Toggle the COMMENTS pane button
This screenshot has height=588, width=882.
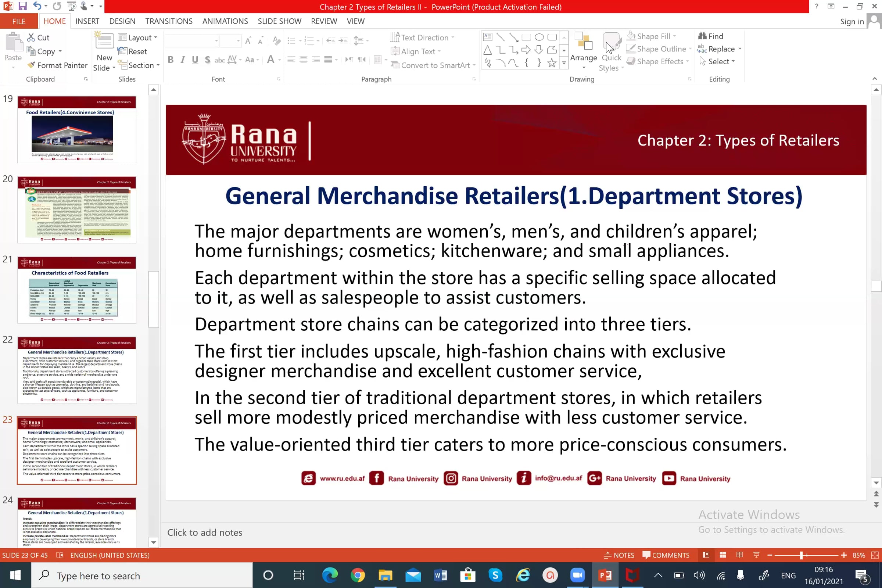coord(666,555)
